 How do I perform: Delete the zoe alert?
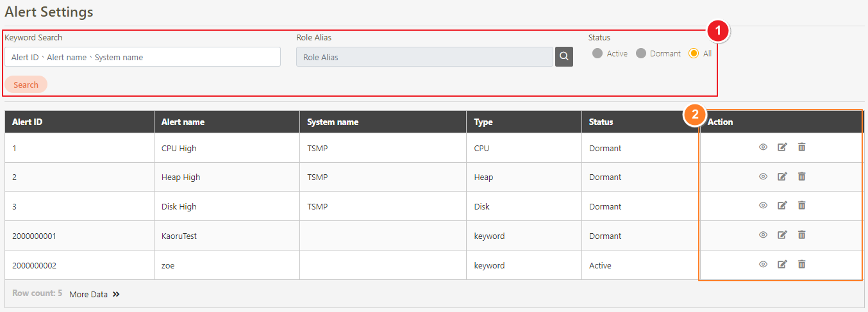click(x=801, y=264)
